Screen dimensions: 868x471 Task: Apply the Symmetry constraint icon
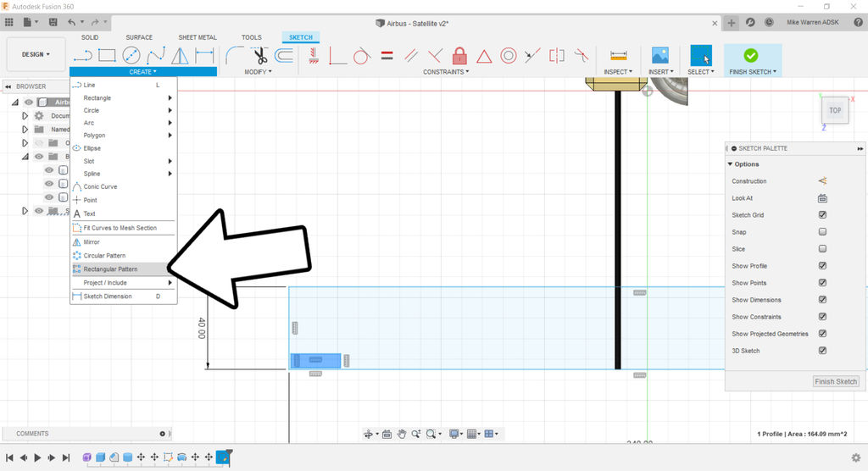pos(556,55)
